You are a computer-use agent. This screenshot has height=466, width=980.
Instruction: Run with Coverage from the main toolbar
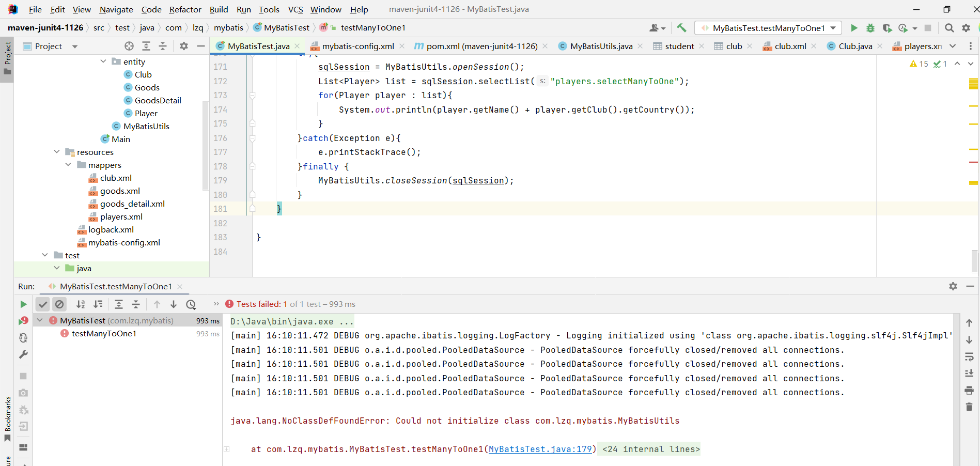[x=887, y=28]
